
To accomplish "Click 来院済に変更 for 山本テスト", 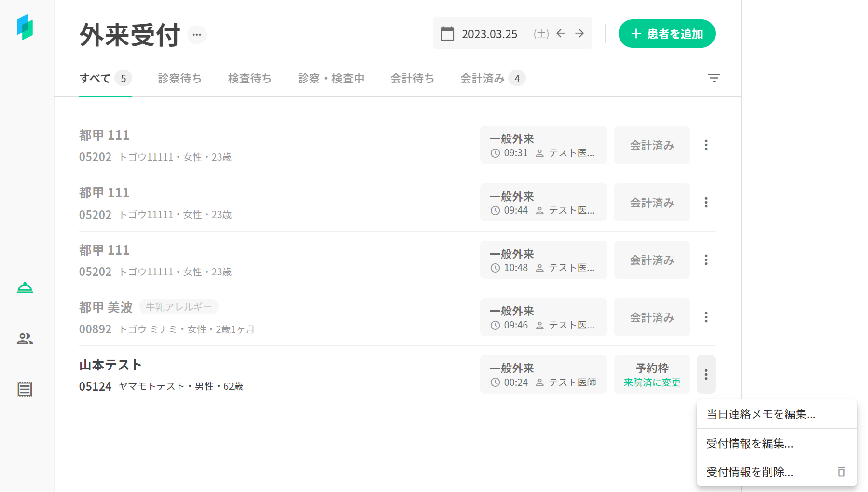I will click(652, 383).
